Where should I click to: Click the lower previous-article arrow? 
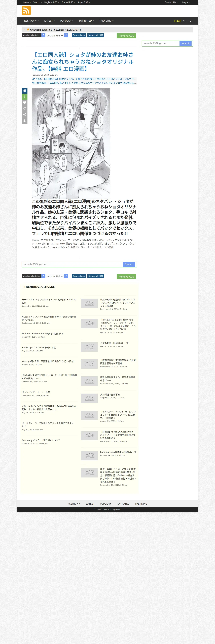point(43,276)
